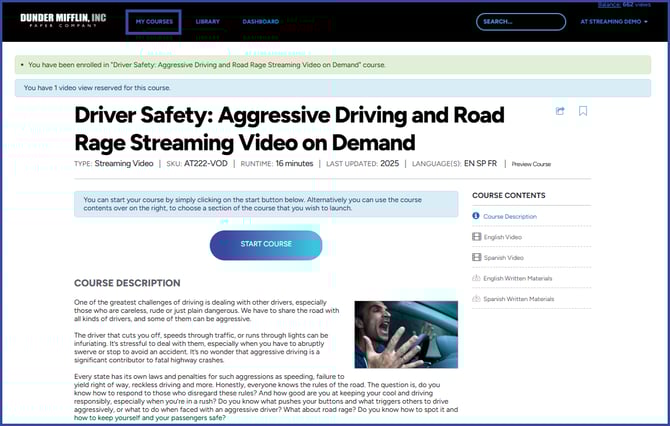Open the Spanish Video section link
The height and width of the screenshot is (426, 670).
(x=502, y=258)
